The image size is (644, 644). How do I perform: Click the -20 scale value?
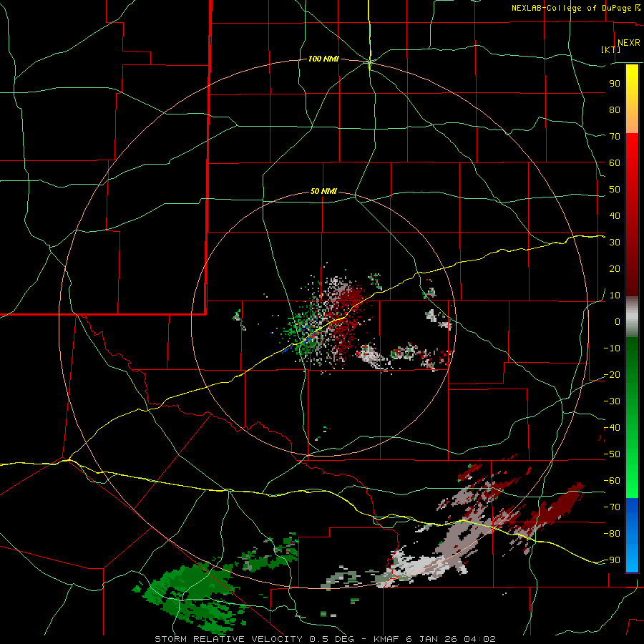click(x=612, y=375)
